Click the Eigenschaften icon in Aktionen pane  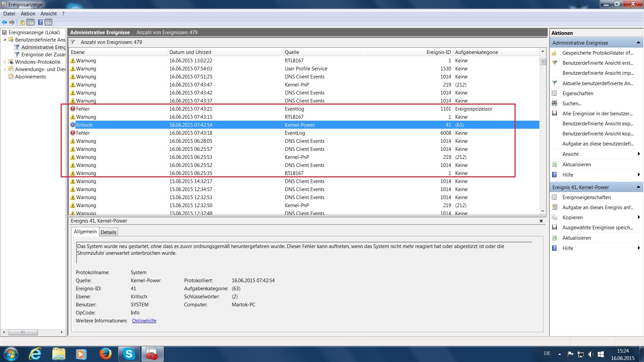[554, 94]
